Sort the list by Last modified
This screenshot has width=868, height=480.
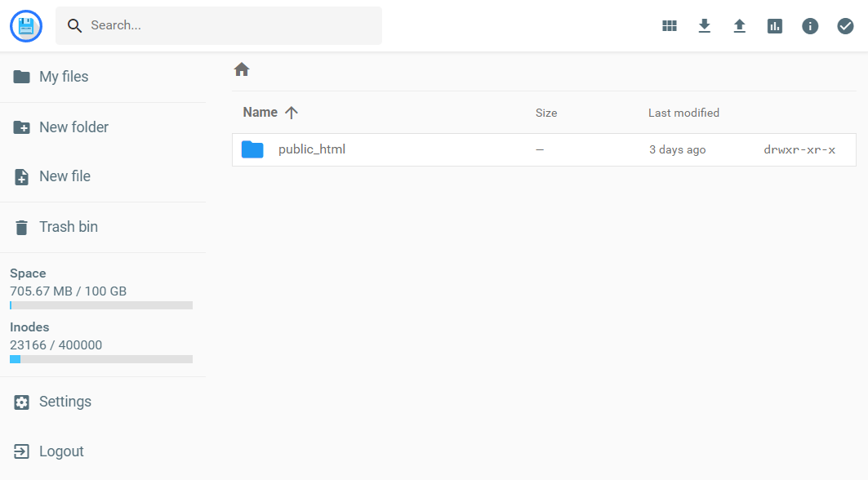point(683,113)
